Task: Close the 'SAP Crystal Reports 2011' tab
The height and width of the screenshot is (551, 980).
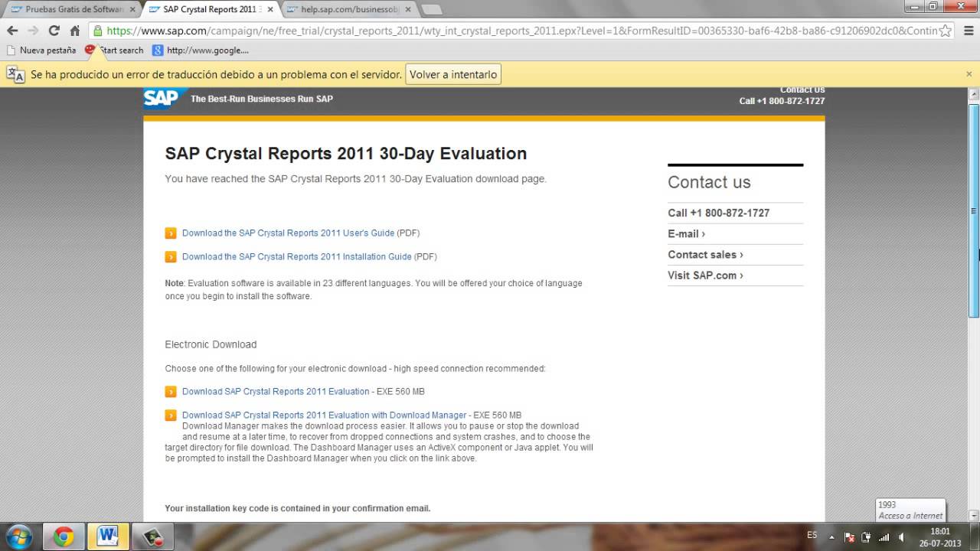Action: pyautogui.click(x=270, y=10)
